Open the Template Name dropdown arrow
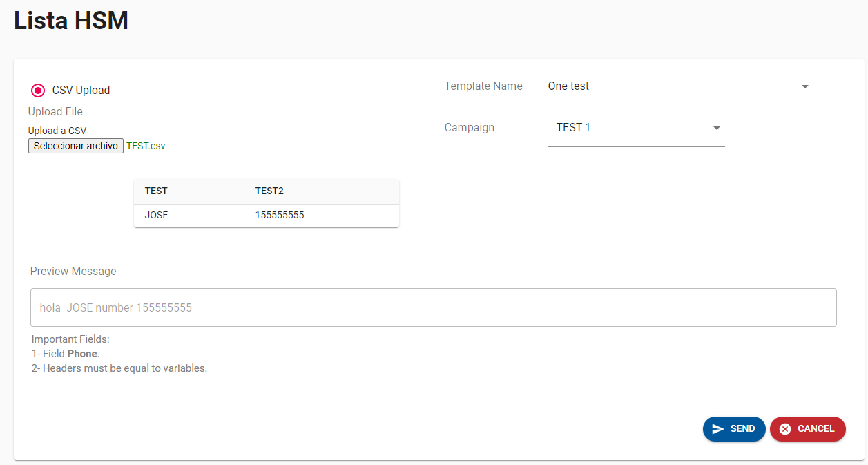Image resolution: width=868 pixels, height=465 pixels. click(804, 87)
